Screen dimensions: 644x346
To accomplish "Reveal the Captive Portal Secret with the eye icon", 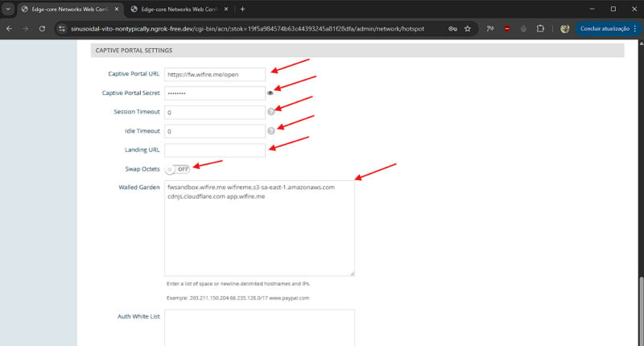I will (x=270, y=93).
